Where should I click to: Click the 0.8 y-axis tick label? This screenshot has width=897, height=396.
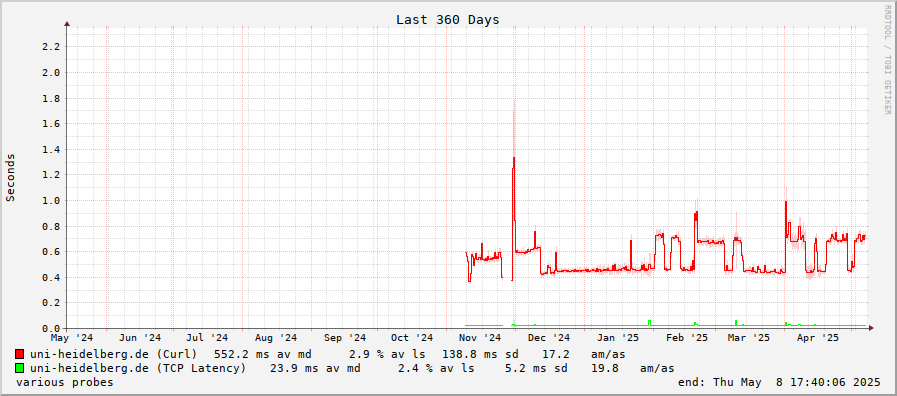pyautogui.click(x=51, y=226)
